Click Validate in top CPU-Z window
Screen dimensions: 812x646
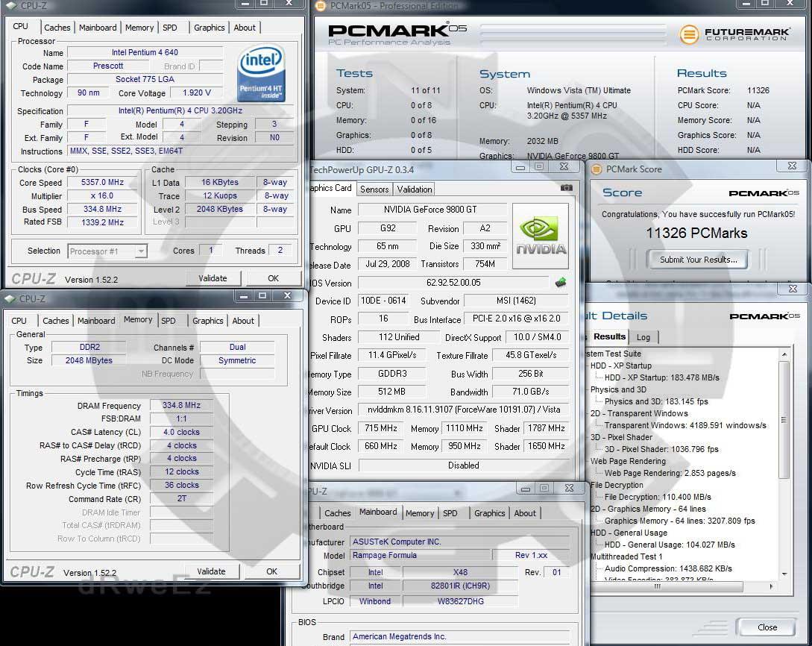213,278
